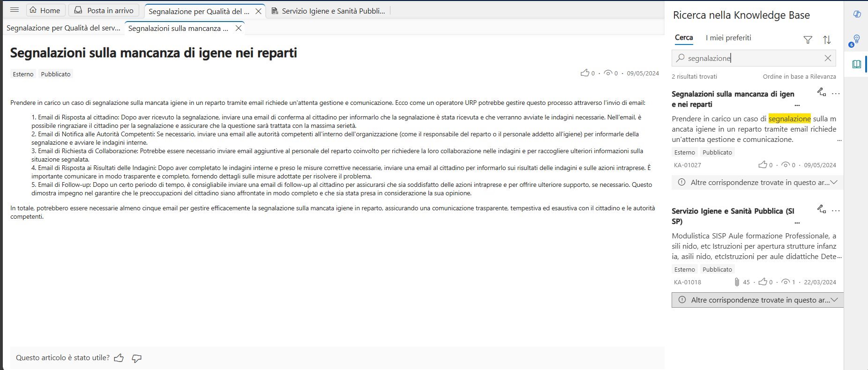This screenshot has height=370, width=868.
Task: Close the Segnalazioni sulla mancanza sub-tab
Action: tap(238, 29)
